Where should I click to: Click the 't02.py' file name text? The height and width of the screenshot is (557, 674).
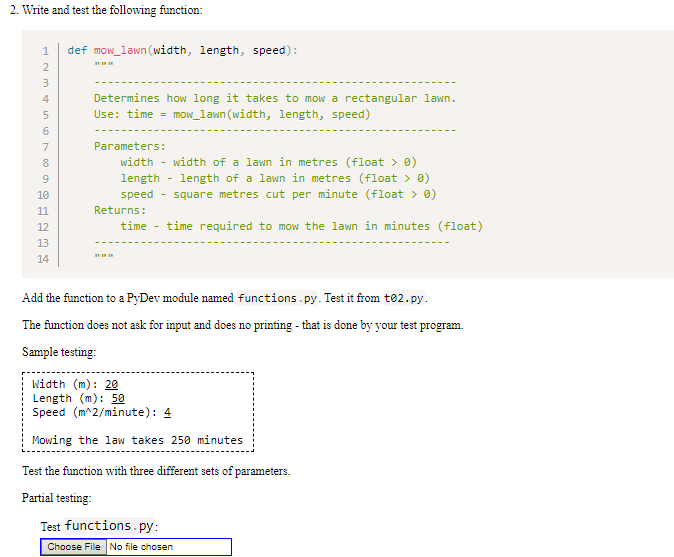click(x=404, y=298)
